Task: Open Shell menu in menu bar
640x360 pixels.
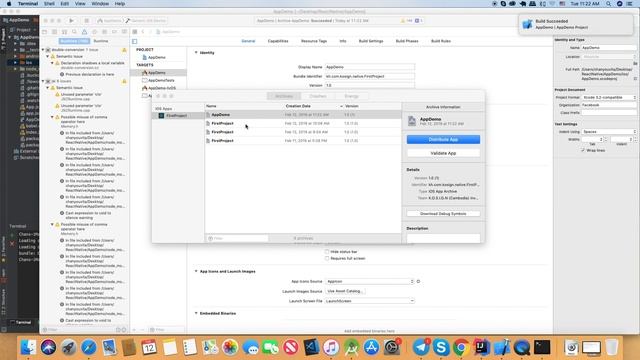Action: tap(49, 4)
